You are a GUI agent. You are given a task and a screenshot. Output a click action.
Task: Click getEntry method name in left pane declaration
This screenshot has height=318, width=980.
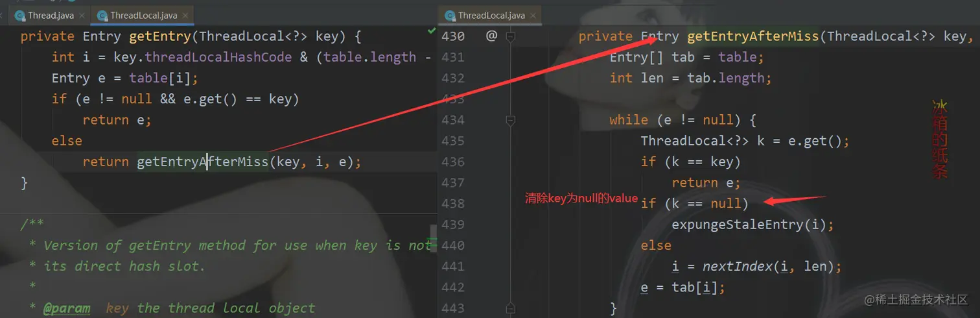pos(160,37)
